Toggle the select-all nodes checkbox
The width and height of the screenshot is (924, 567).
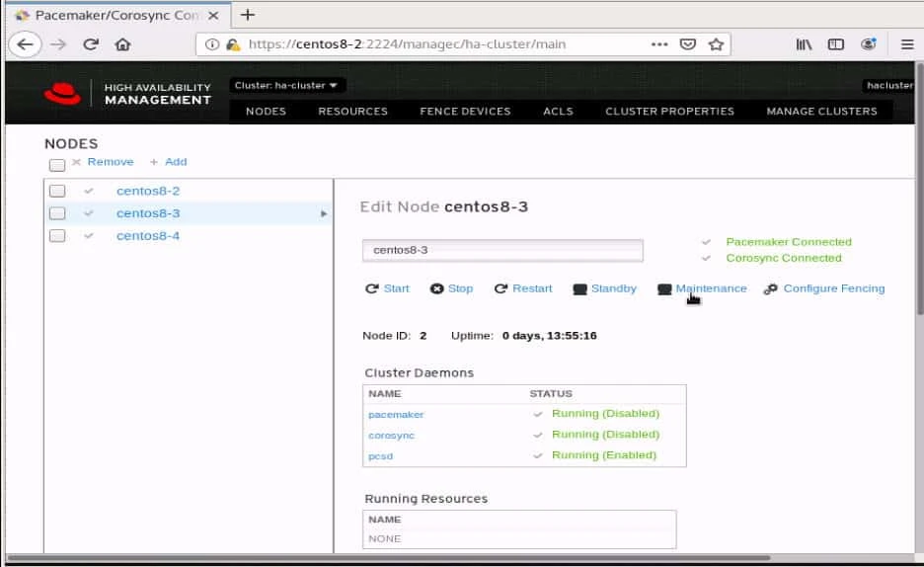coord(57,165)
